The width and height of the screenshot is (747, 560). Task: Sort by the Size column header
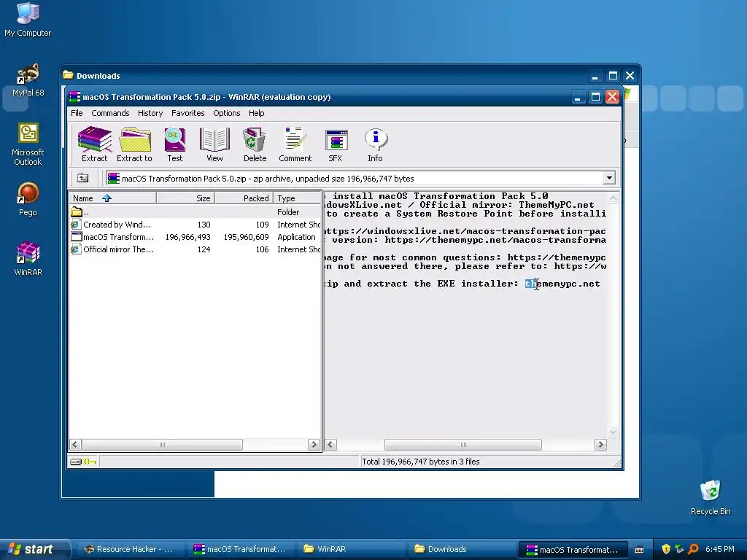click(185, 198)
